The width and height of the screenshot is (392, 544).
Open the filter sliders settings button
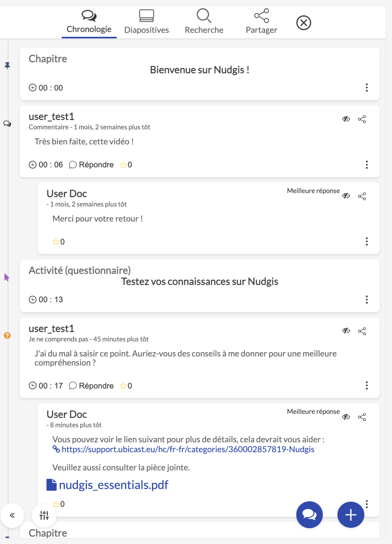[x=44, y=515]
